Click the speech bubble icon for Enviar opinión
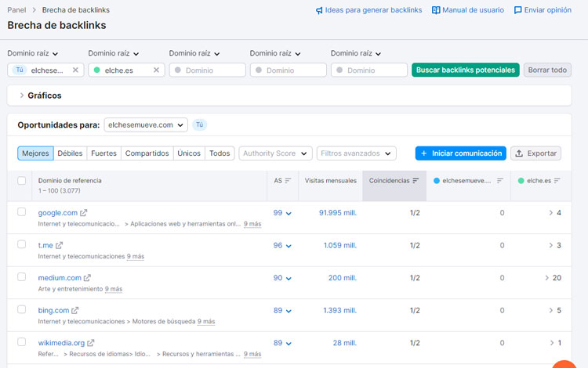Viewport: 588px width, 368px height. tap(518, 10)
